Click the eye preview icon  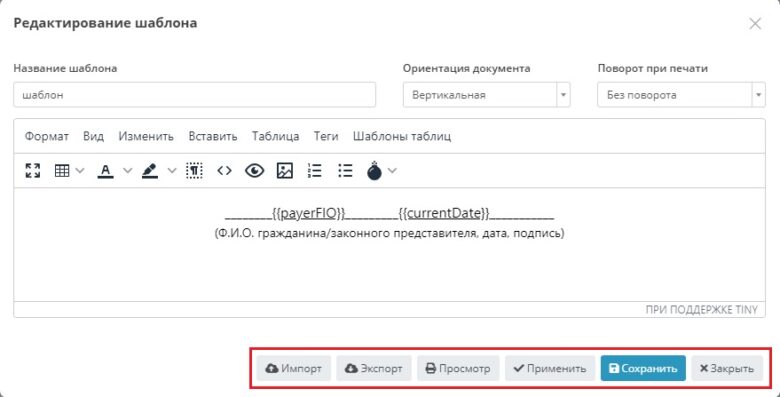(254, 171)
